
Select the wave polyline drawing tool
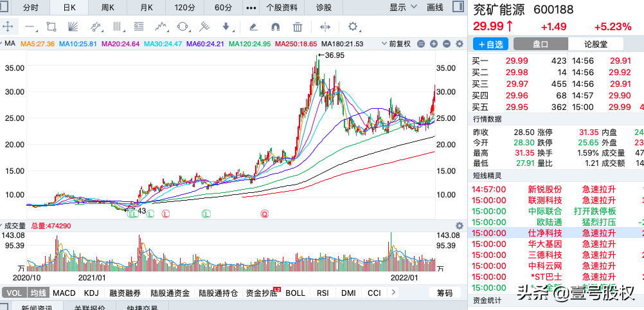pyautogui.click(x=161, y=27)
